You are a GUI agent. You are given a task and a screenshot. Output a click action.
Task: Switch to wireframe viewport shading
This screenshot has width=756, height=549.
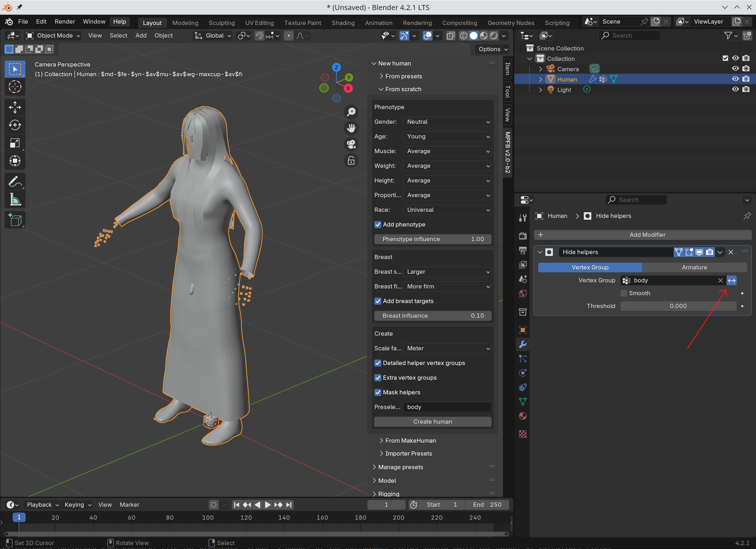pos(463,35)
